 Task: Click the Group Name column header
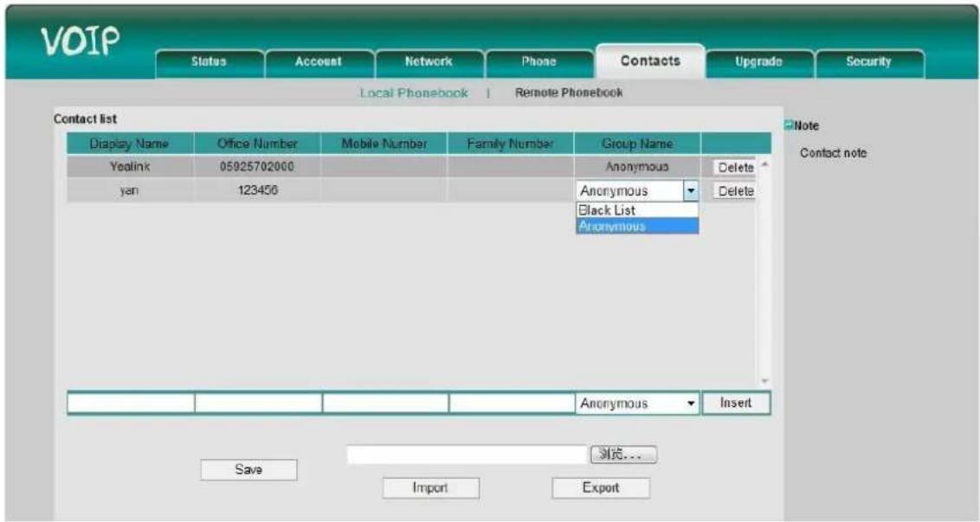(637, 144)
